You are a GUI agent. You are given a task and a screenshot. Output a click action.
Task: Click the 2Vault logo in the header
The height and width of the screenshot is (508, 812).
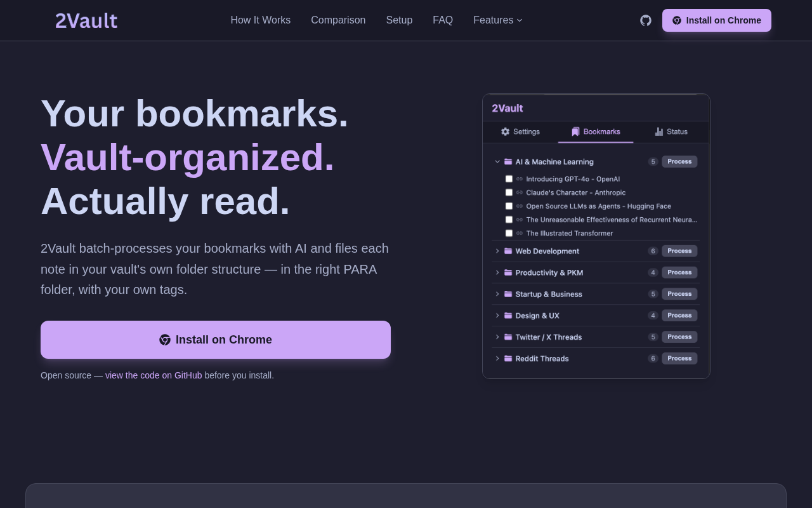pos(86,20)
